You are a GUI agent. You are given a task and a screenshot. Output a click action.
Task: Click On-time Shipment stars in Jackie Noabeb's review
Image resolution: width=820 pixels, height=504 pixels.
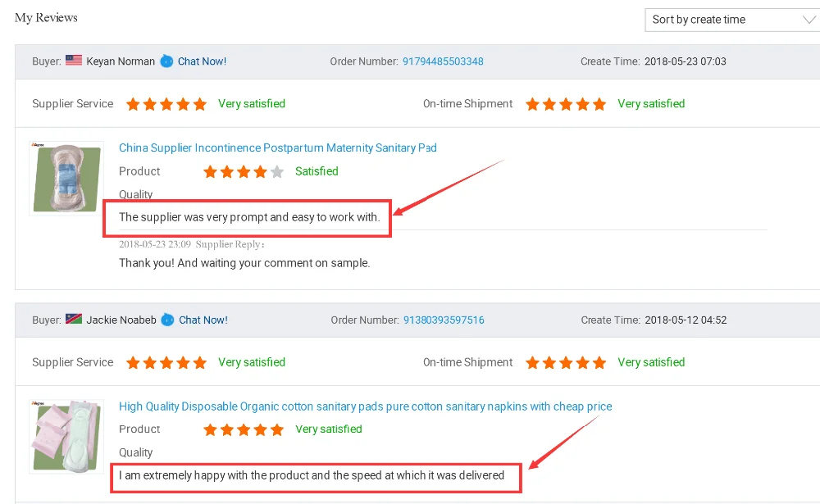566,362
